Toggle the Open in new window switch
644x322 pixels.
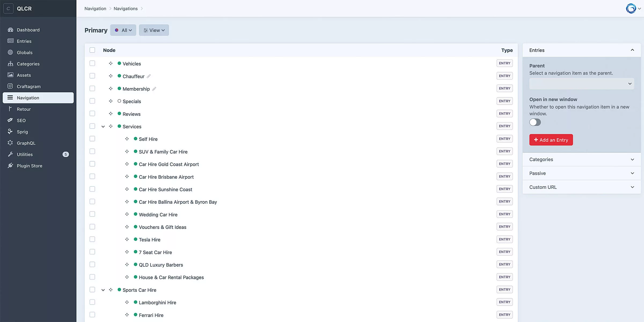535,122
